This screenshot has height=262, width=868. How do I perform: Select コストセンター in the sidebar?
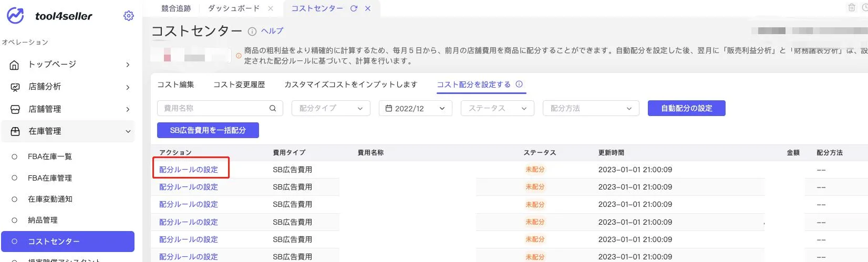pos(68,242)
